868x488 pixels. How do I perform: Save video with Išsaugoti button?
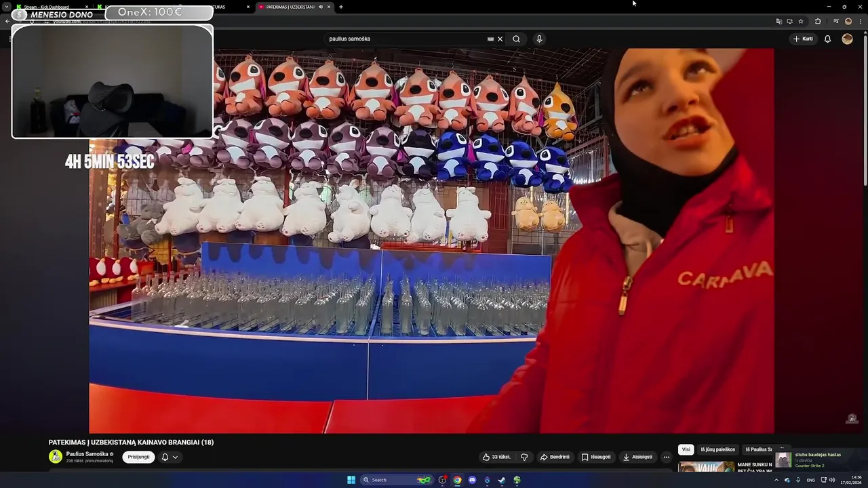(x=596, y=457)
